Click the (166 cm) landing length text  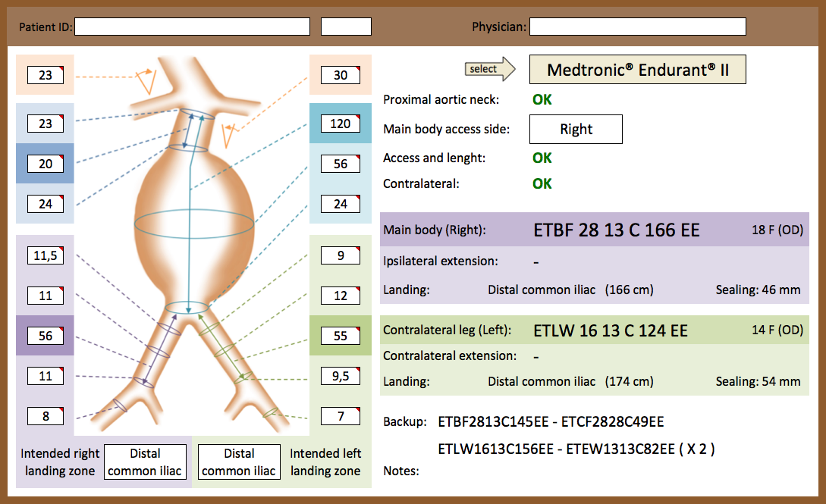click(x=629, y=290)
